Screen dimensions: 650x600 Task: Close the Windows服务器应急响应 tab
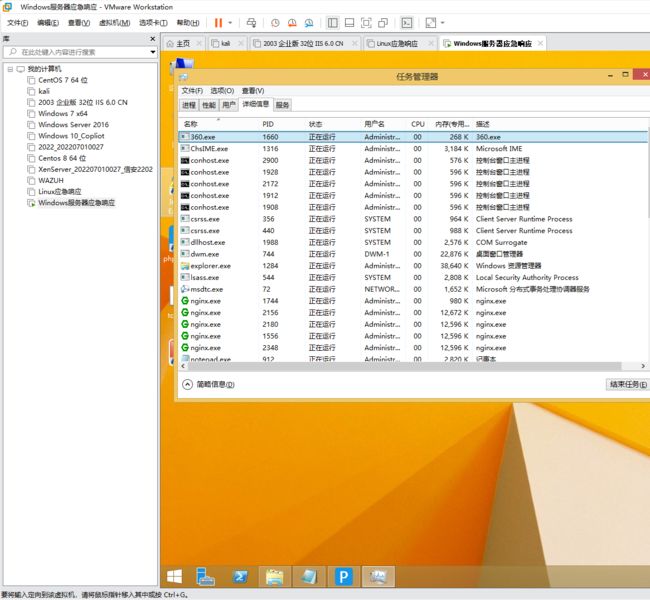tap(540, 43)
